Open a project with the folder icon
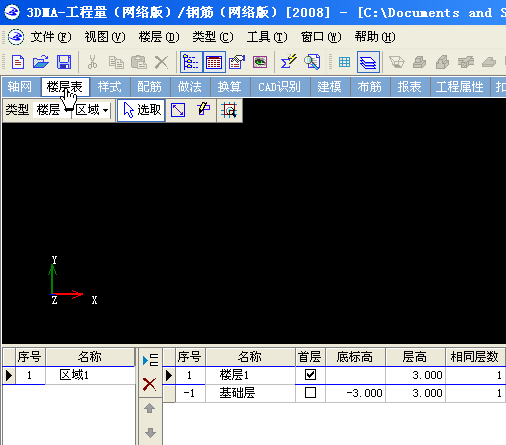Viewport: 506px width, 445px height. click(41, 62)
